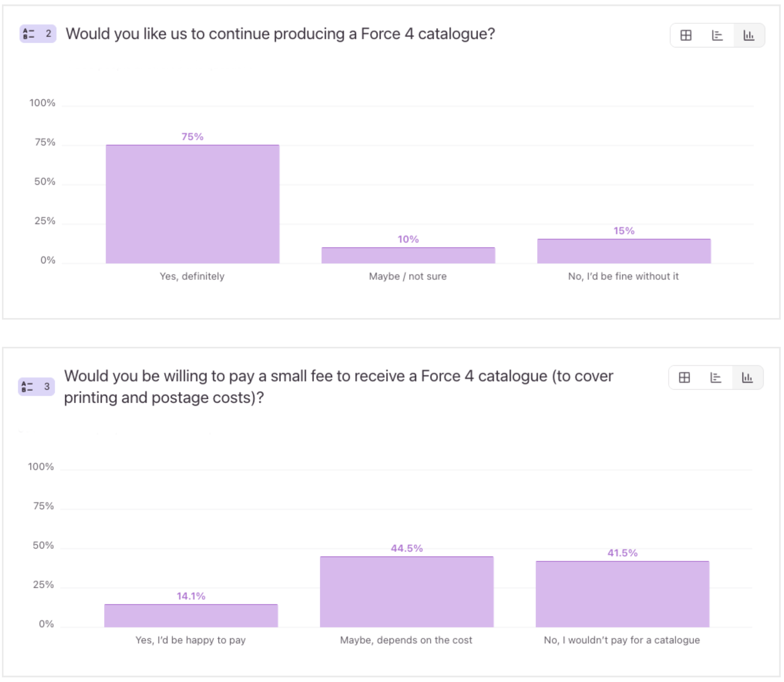
Task: Select the horizontal bar chart icon for question 2
Action: [x=717, y=35]
